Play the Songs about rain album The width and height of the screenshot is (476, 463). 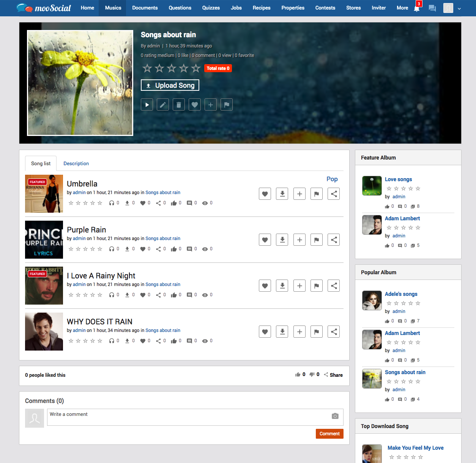point(147,104)
